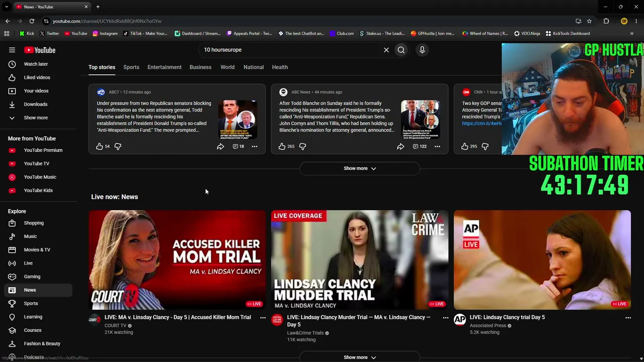The height and width of the screenshot is (362, 644).
Task: Open the YouTube guide hamburger menu
Action: click(x=12, y=50)
